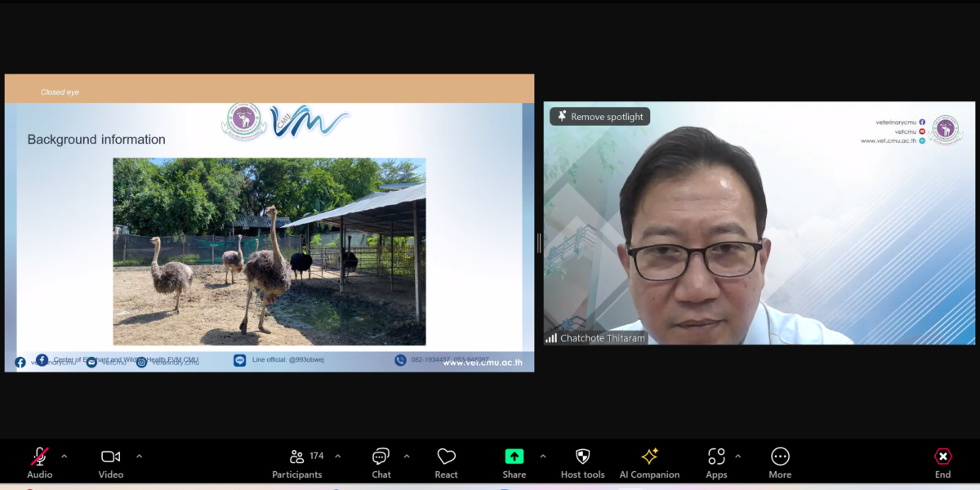Click Remove spotlight on speaker video
The width and height of the screenshot is (980, 490).
coord(599,117)
